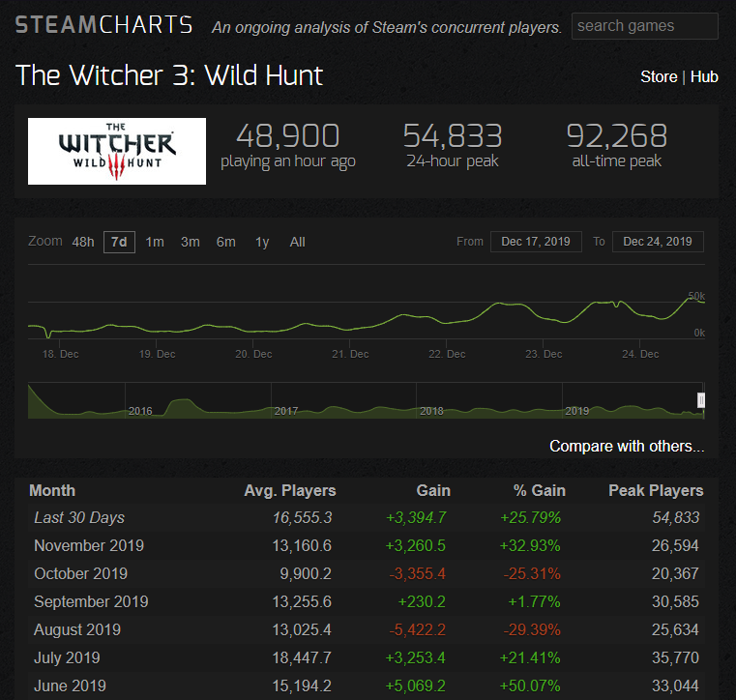This screenshot has width=736, height=700.
Task: Select the 48h zoom option
Action: (x=83, y=242)
